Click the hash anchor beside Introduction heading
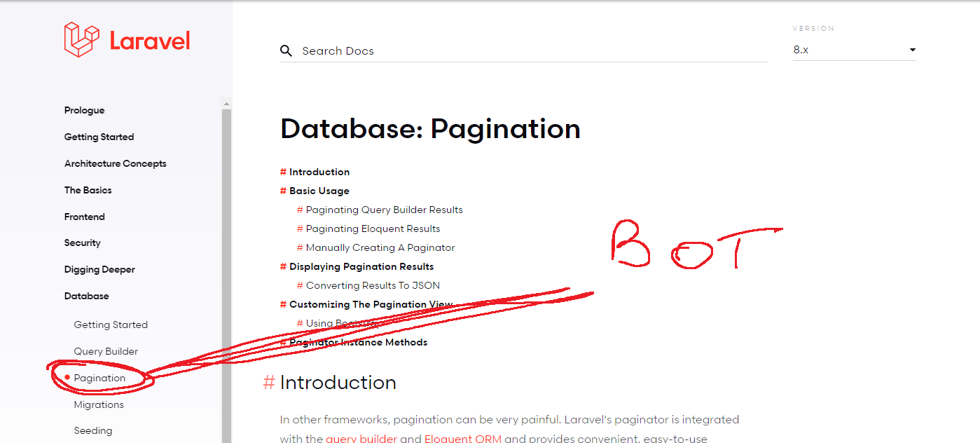 click(x=269, y=383)
